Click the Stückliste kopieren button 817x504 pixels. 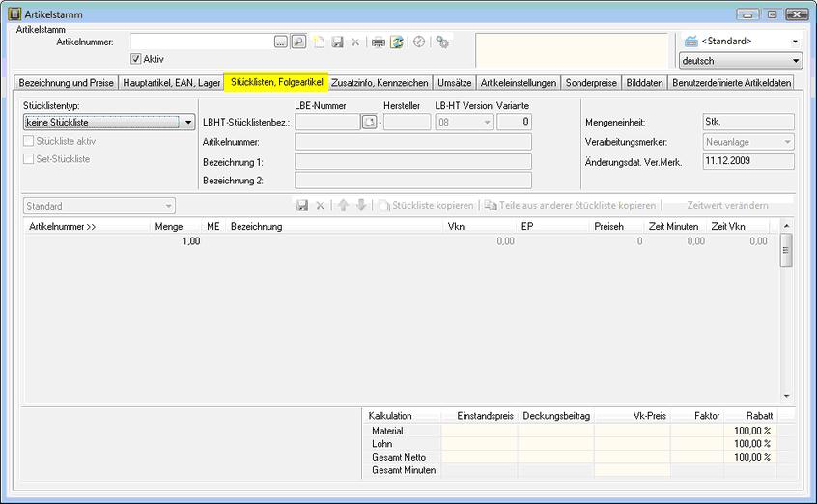click(x=426, y=206)
